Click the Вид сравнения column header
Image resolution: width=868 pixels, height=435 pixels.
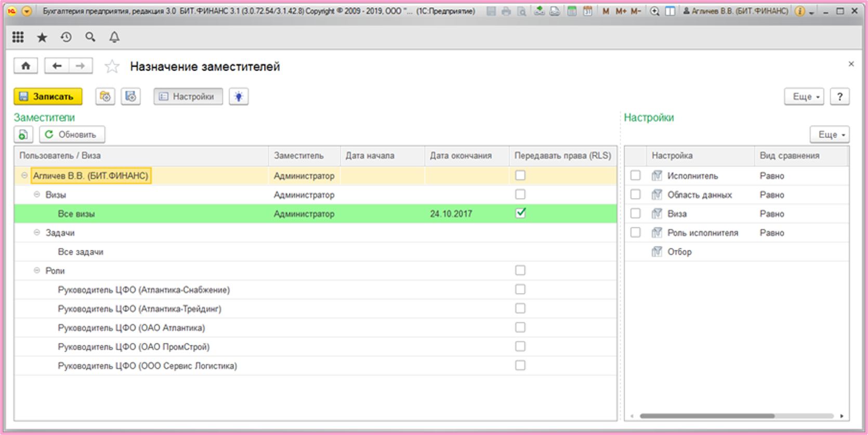click(801, 156)
